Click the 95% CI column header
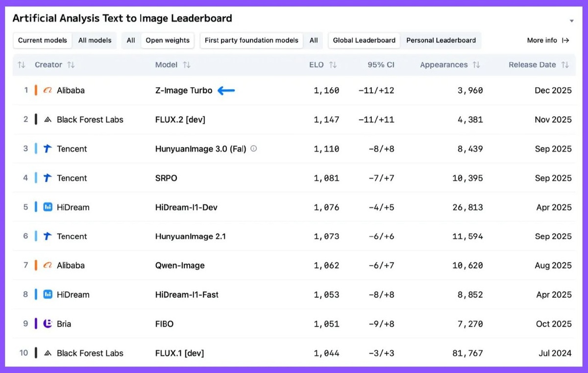The image size is (588, 373). 381,65
